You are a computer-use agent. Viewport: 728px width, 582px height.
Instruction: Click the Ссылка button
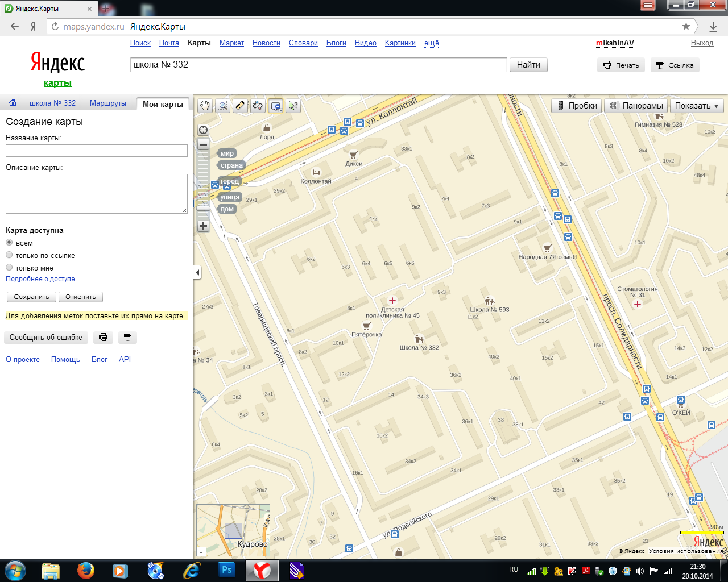tap(675, 65)
